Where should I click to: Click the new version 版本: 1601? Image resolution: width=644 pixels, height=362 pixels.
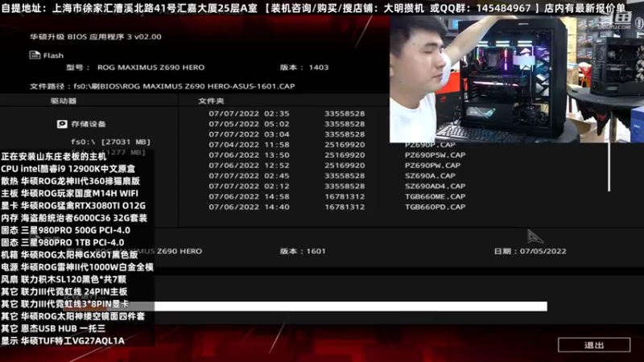pyautogui.click(x=303, y=251)
